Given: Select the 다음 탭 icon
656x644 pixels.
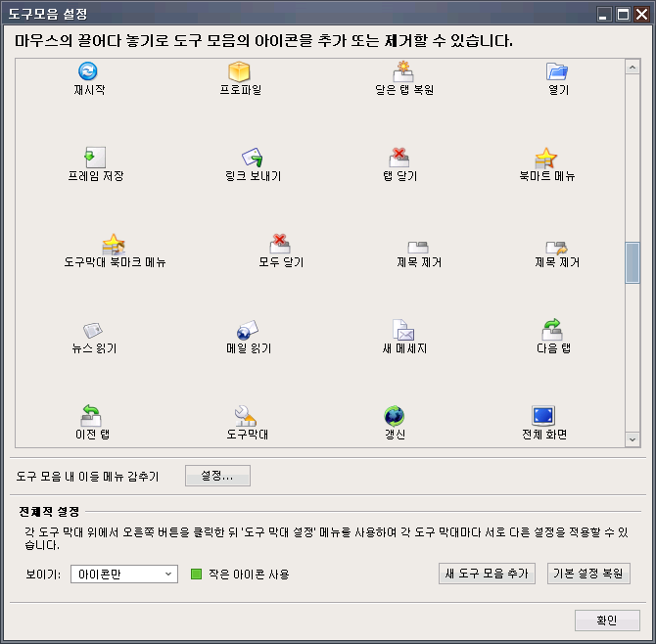Looking at the screenshot, I should [552, 330].
